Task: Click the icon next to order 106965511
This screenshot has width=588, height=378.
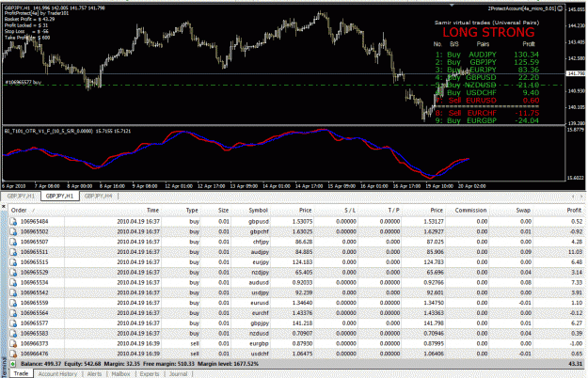Action: (13, 252)
